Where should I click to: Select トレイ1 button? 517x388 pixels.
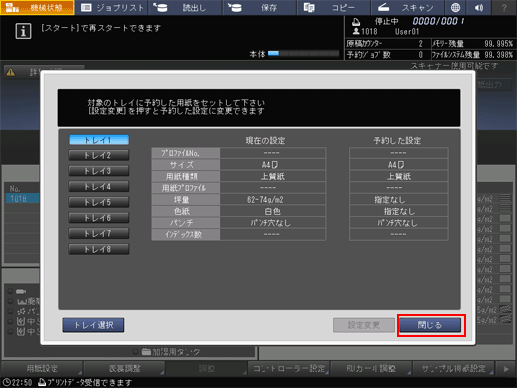point(99,140)
